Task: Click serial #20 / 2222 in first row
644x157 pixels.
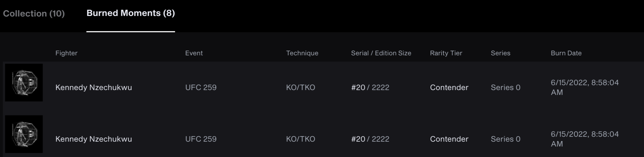Action: [x=370, y=87]
